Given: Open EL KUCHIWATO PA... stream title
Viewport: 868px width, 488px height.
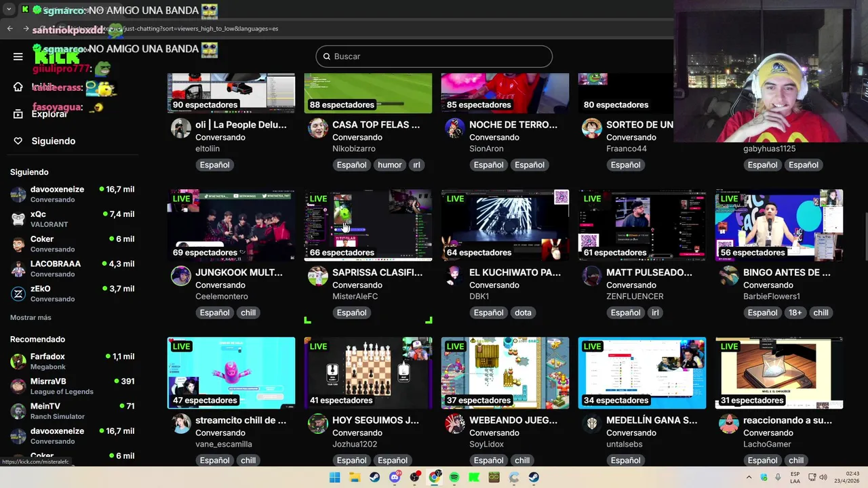Looking at the screenshot, I should pyautogui.click(x=515, y=272).
